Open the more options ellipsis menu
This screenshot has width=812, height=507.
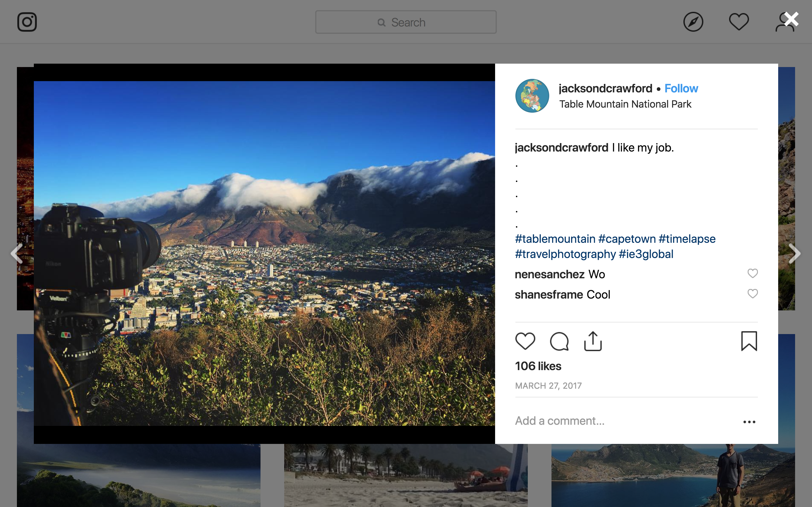749,422
